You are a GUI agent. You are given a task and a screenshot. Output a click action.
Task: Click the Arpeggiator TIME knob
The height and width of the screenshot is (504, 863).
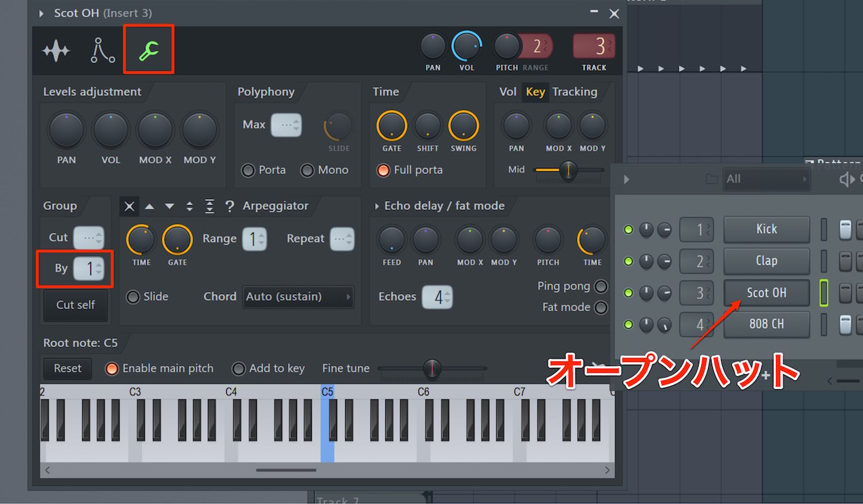pos(141,240)
